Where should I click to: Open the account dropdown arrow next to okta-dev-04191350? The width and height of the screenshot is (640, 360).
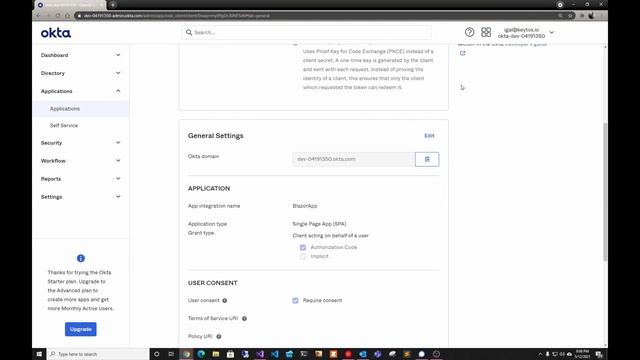552,32
